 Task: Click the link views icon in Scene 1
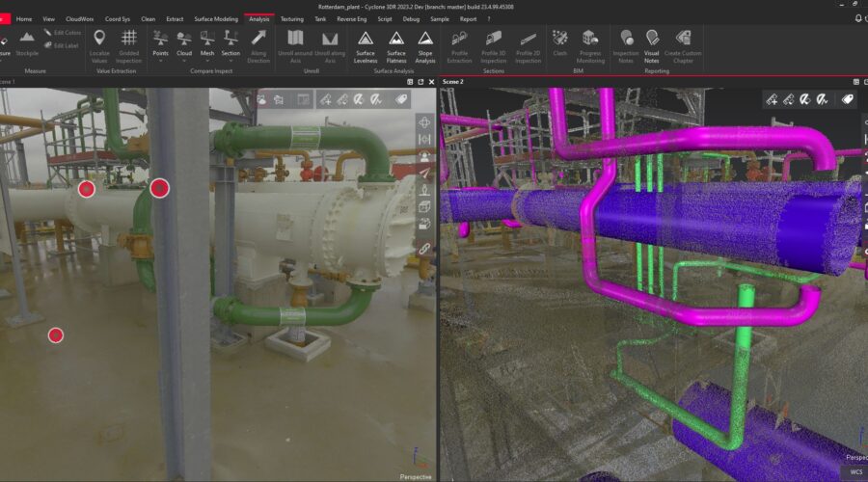pos(424,248)
